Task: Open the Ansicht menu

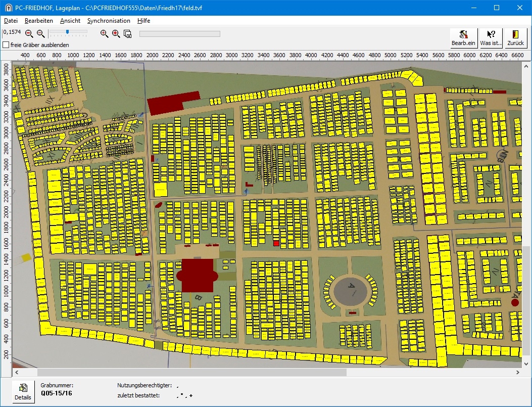Action: 70,21
